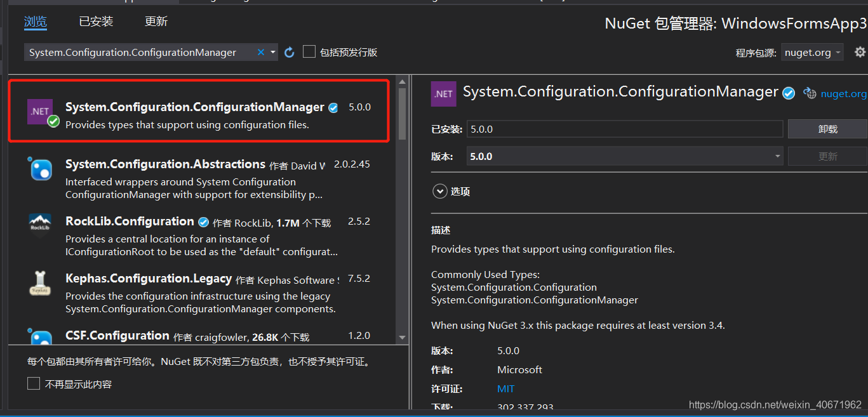Click verified badge beside details pane package title
The height and width of the screenshot is (417, 868).
[789, 93]
